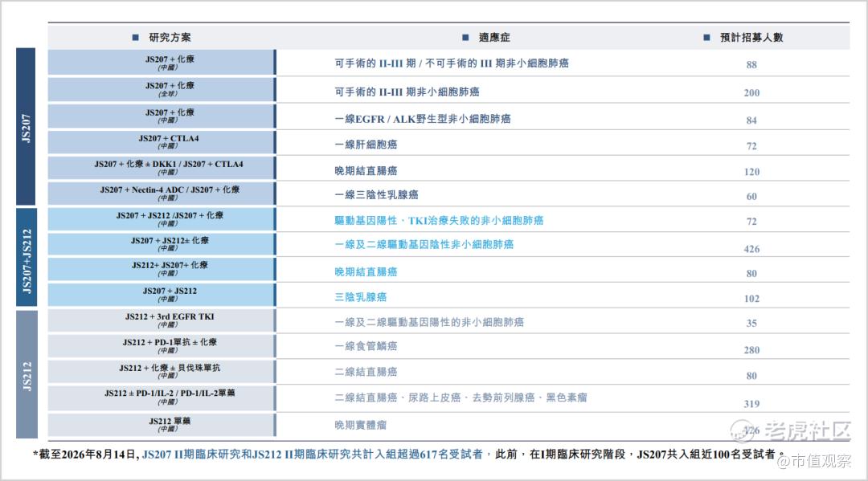
Task: Select the 一線食管鱗癌 indication
Action: (366, 346)
